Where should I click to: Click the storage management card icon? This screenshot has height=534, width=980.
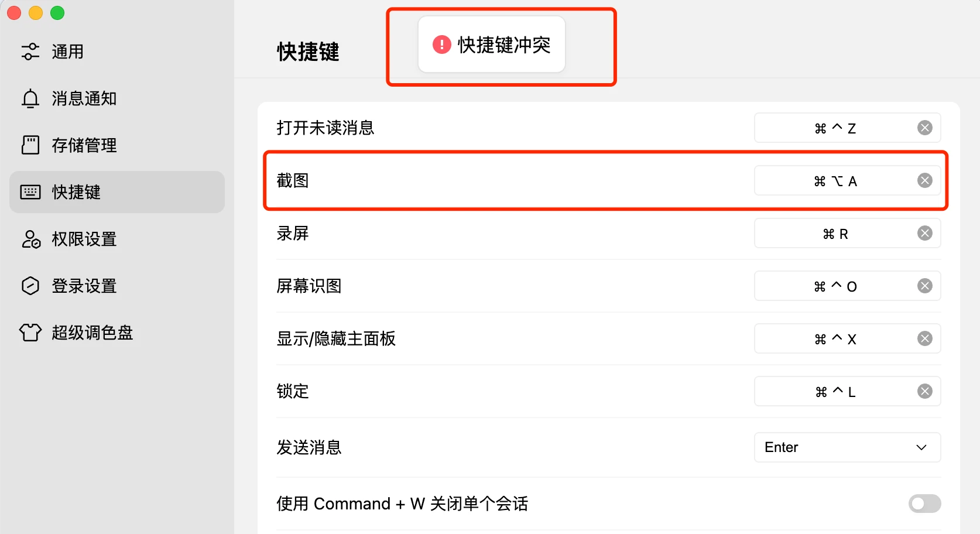click(30, 145)
